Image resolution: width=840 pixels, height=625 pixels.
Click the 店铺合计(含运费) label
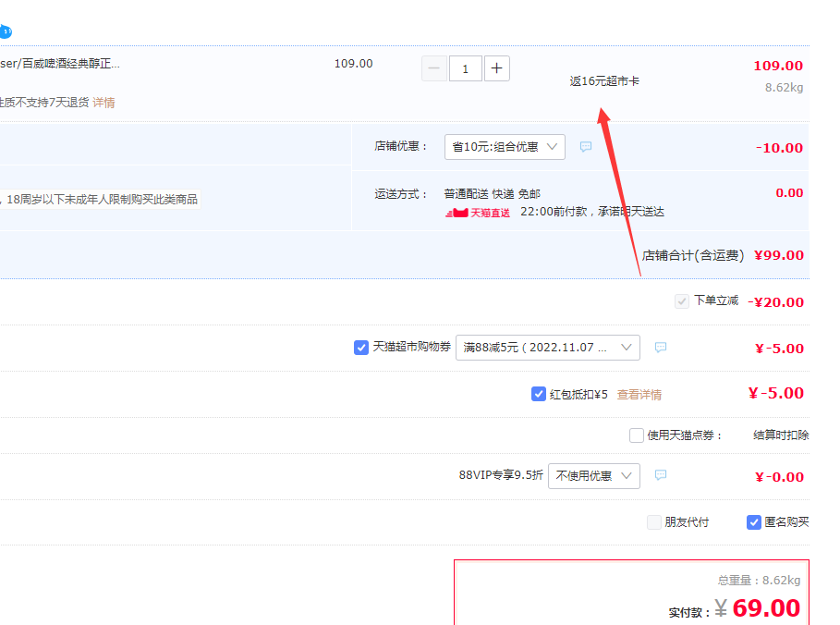pos(693,256)
